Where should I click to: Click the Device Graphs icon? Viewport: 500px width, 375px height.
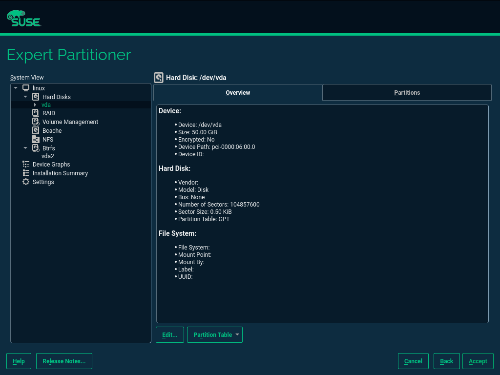[x=26, y=164]
